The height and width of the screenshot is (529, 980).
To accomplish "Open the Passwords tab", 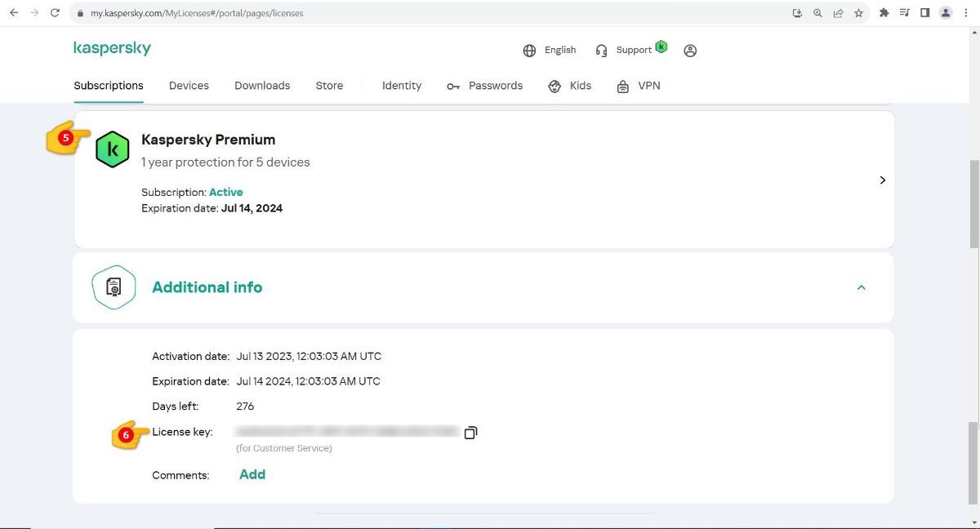I will coord(496,86).
